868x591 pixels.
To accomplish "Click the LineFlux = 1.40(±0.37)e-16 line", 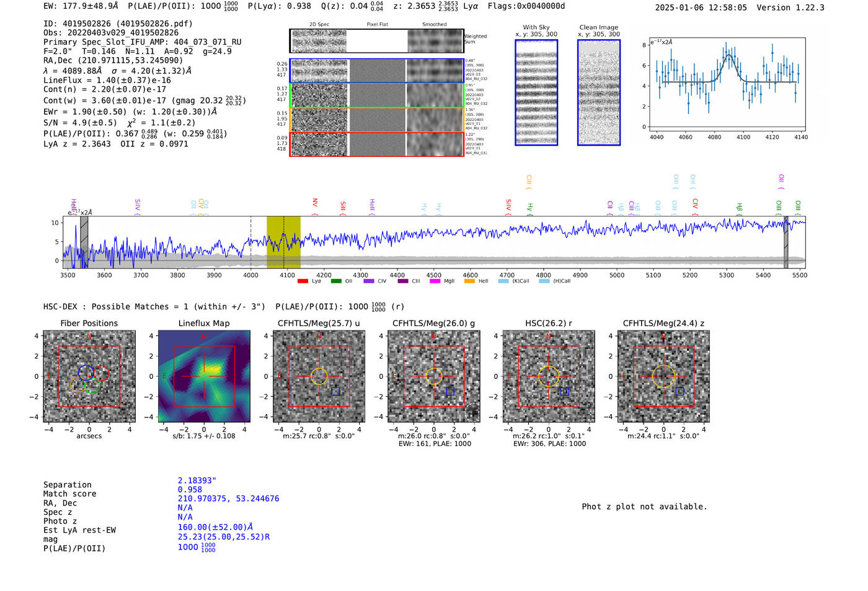I will click(x=107, y=80).
